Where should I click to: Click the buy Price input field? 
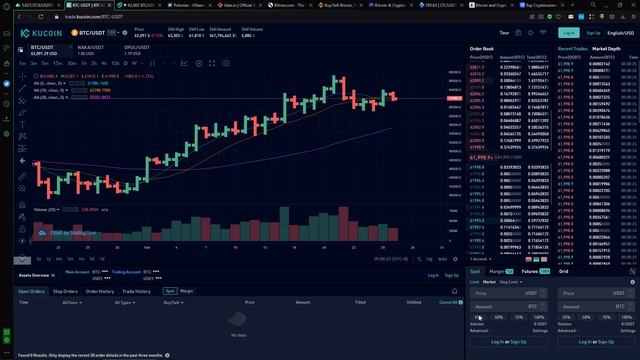coord(508,293)
